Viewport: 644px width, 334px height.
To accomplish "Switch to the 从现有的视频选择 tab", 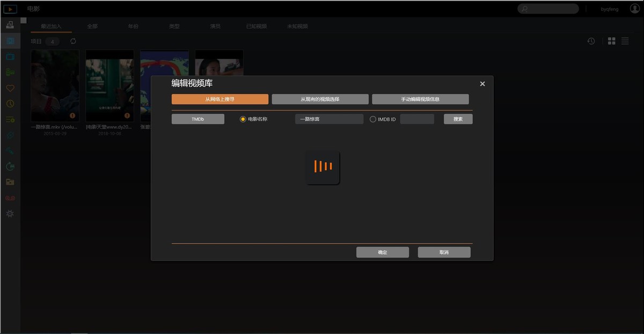I will [320, 99].
